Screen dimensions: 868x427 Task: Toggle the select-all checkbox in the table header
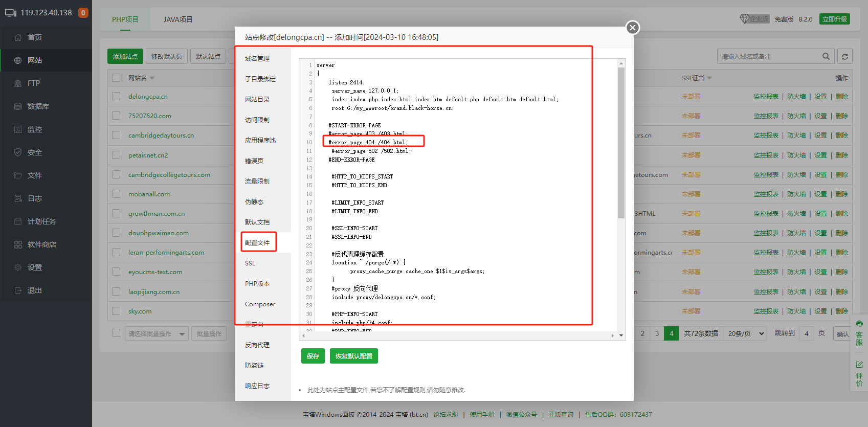tap(116, 78)
